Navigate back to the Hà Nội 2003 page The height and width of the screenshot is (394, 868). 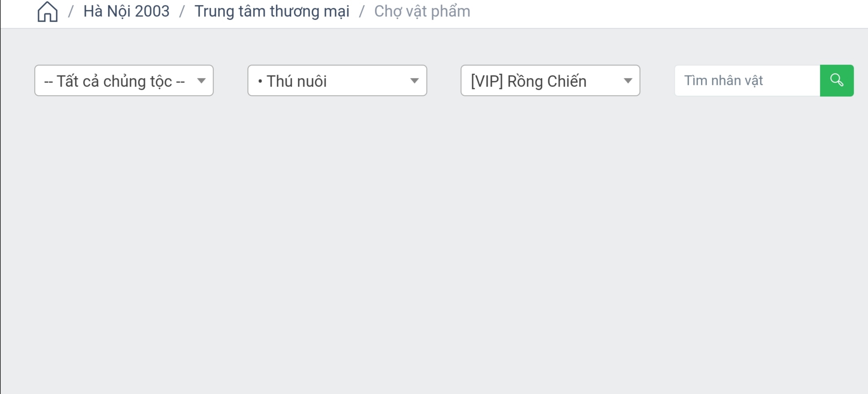coord(126,11)
